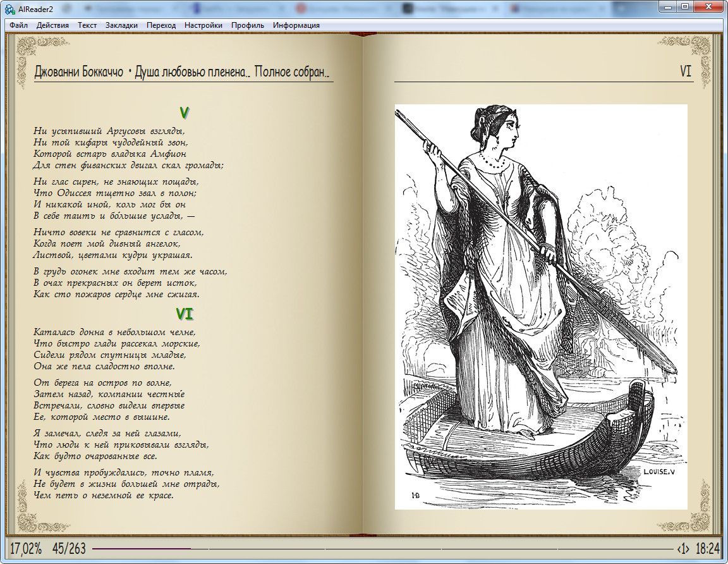Open the Настройки menu
This screenshot has width=728, height=564.
tap(203, 25)
